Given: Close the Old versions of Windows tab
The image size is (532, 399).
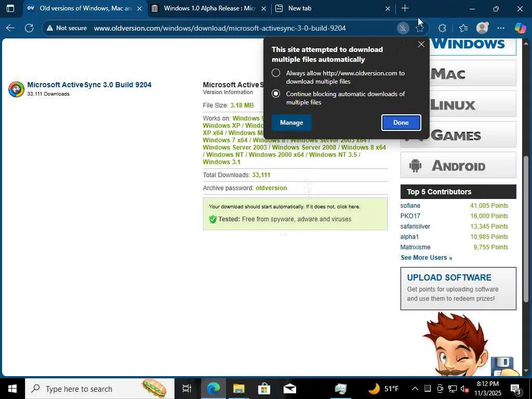Looking at the screenshot, I should [139, 9].
